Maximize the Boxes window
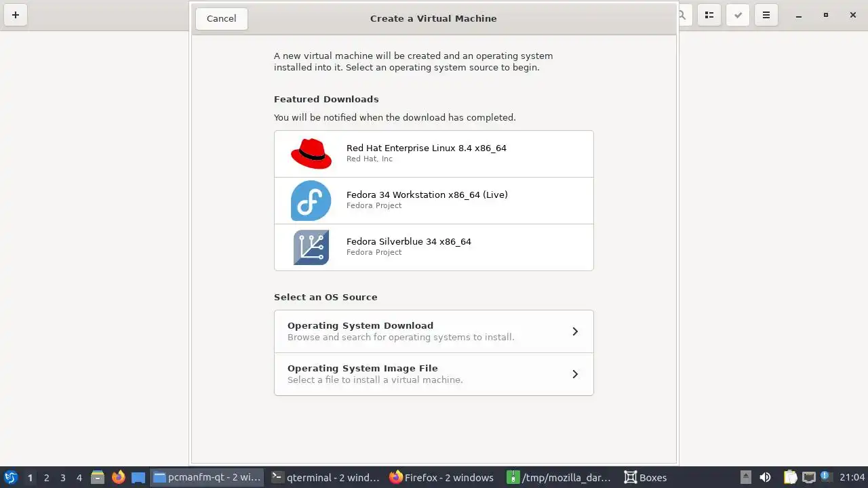868x488 pixels. [x=826, y=15]
